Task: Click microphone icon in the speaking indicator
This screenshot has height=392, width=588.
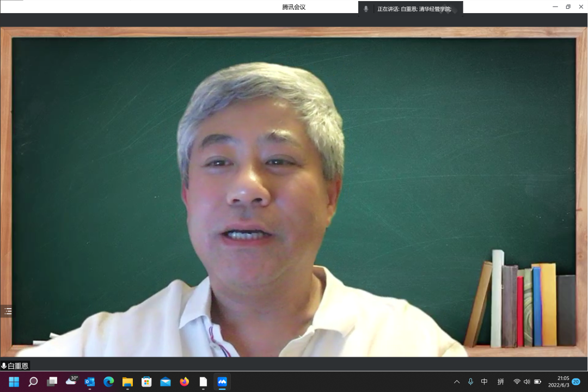Action: 366,9
